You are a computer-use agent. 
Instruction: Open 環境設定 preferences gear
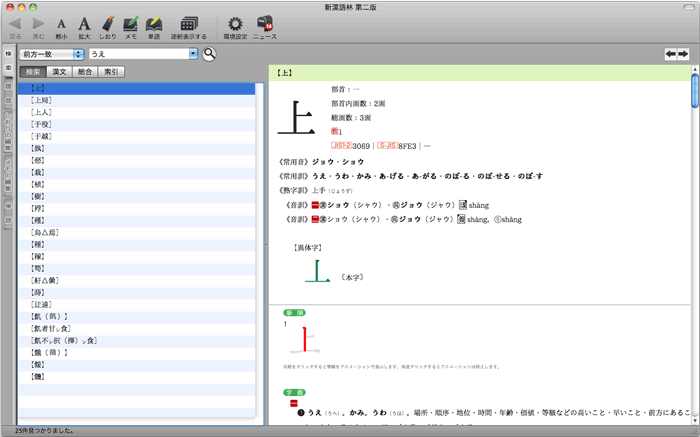coord(235,24)
